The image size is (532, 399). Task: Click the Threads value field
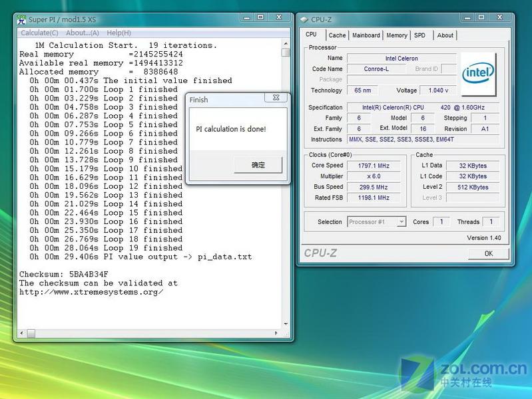(491, 221)
